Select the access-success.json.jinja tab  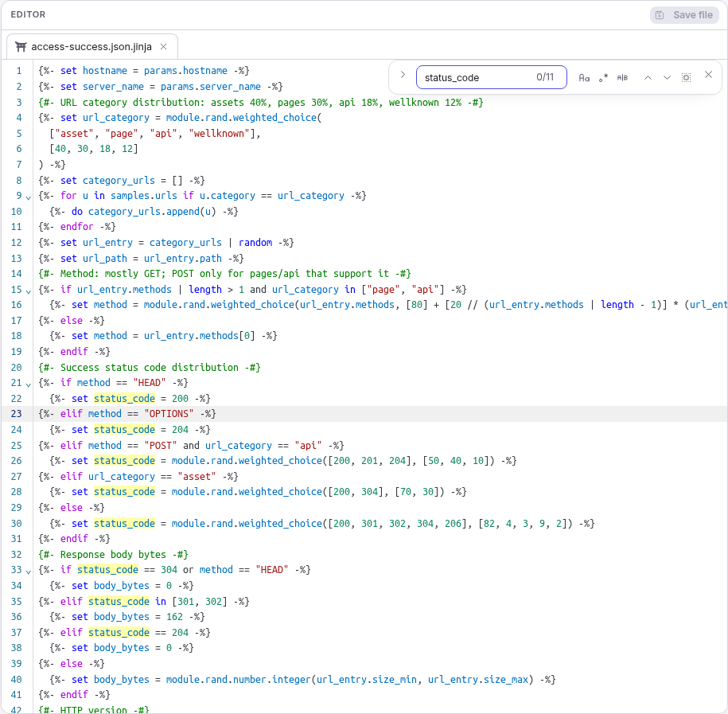[x=91, y=47]
